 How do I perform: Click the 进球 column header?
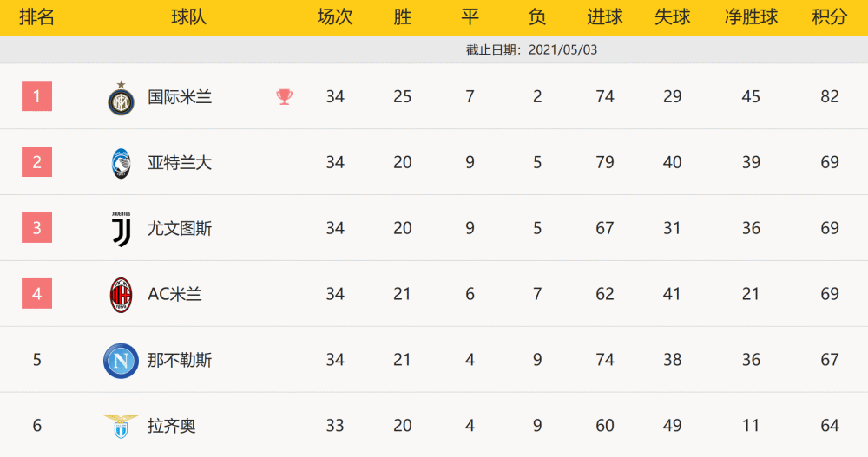click(x=604, y=17)
